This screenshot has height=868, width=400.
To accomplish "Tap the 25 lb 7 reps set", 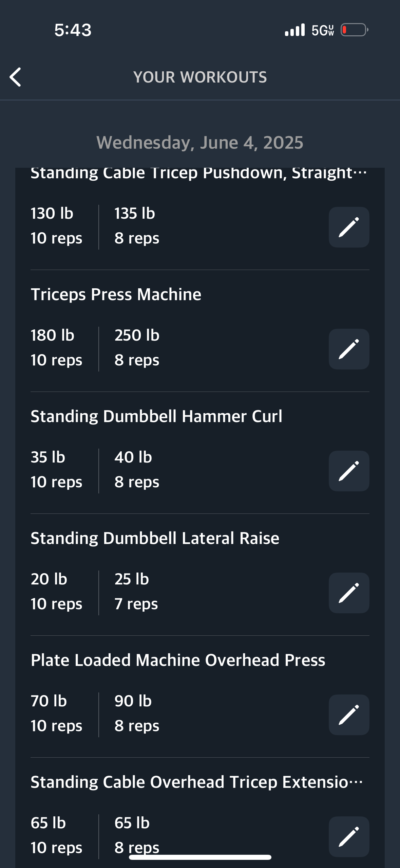I will click(136, 591).
